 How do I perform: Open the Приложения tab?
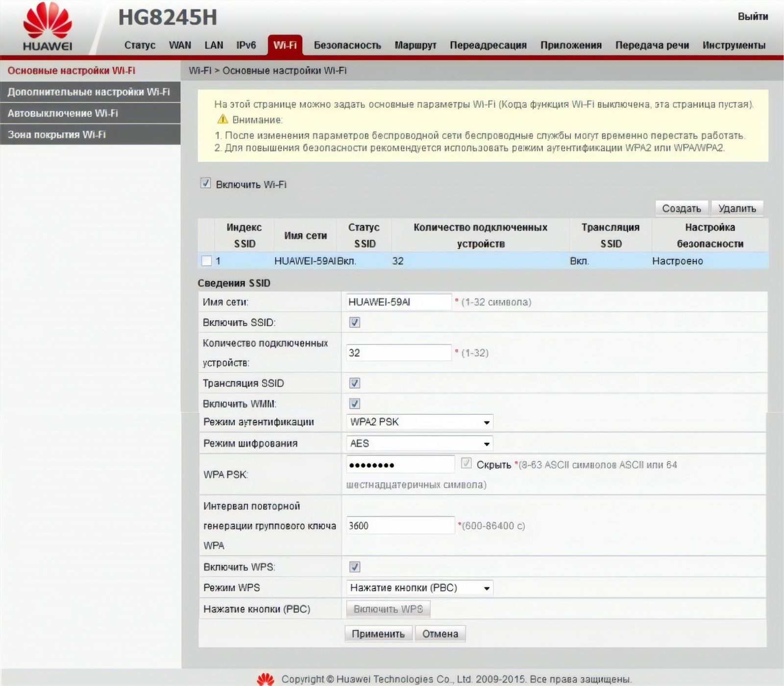coord(571,45)
